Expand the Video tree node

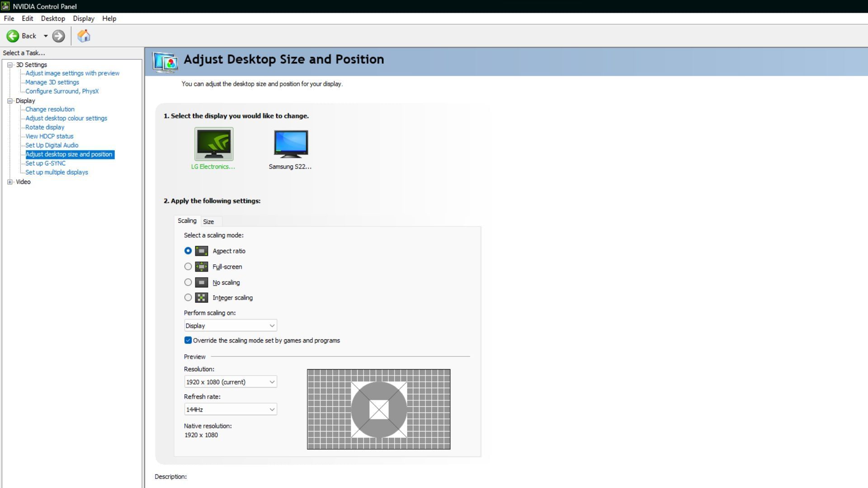(10, 182)
